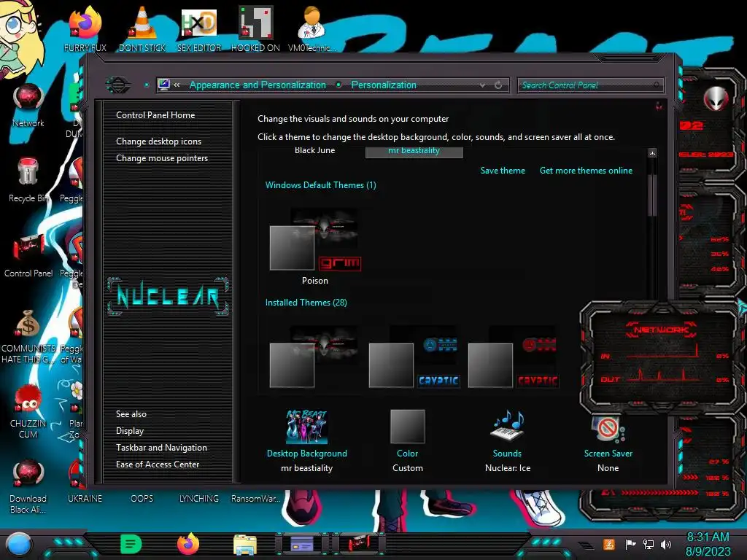
Task: Select the mr beastiality theme
Action: pos(414,151)
